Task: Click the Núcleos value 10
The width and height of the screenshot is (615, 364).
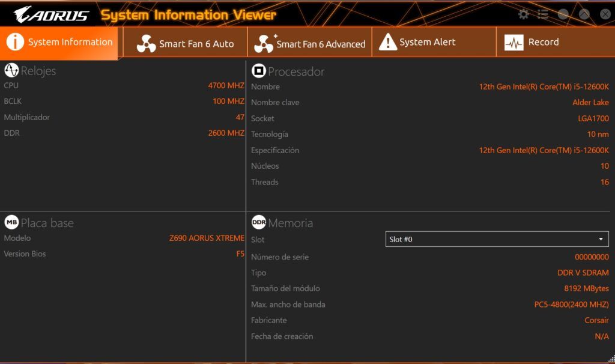Action: point(604,166)
